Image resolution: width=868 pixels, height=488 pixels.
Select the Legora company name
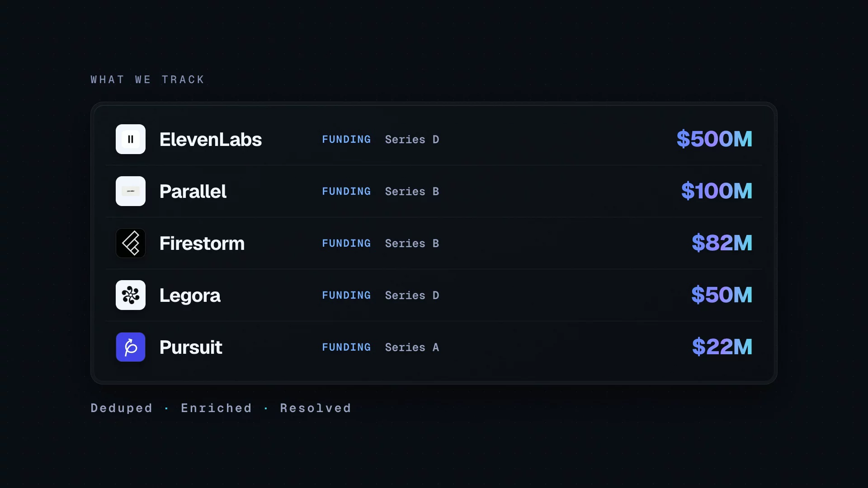click(x=190, y=296)
